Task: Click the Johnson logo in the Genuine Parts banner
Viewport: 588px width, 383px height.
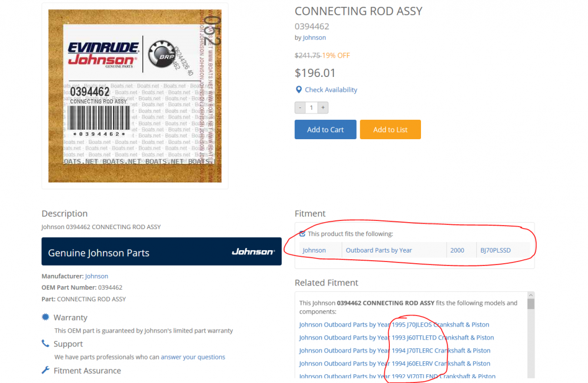Action: [253, 252]
